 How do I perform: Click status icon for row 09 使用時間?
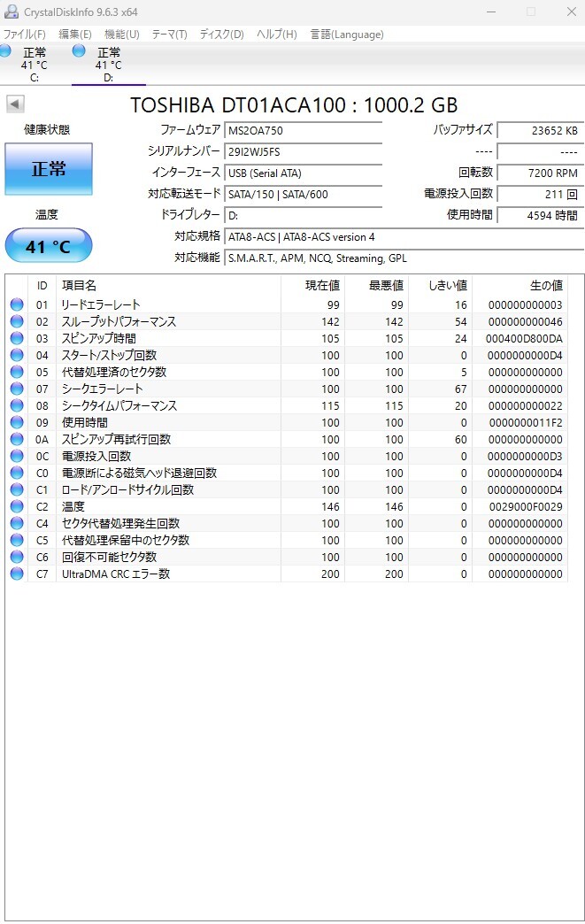coord(17,422)
